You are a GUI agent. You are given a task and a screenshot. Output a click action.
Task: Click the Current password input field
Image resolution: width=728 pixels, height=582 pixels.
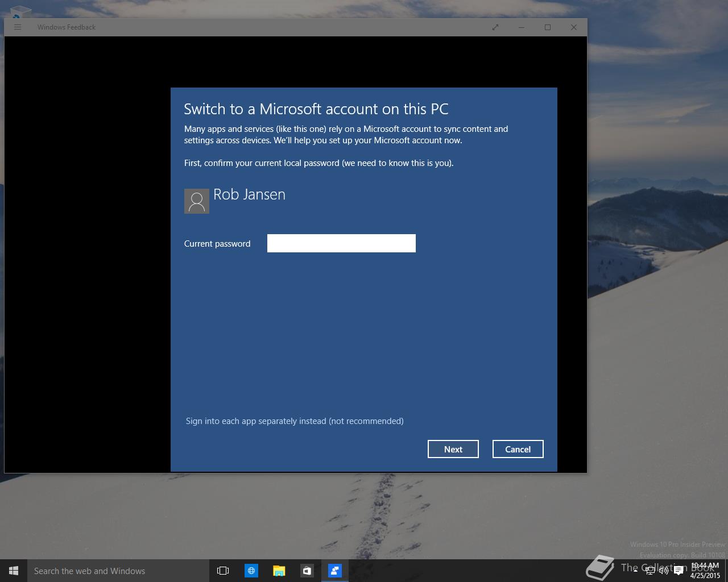(x=341, y=243)
